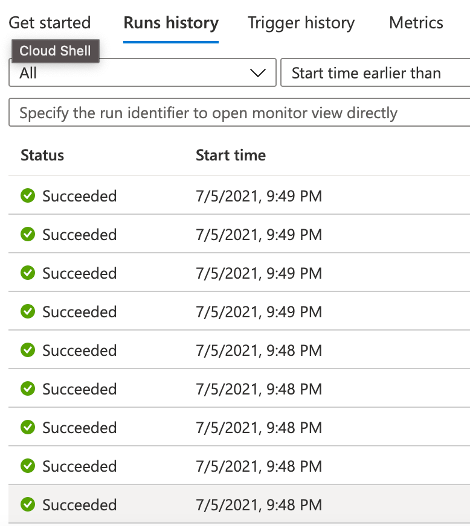
Task: Click the green status icon in the fourth row
Action: 28,311
